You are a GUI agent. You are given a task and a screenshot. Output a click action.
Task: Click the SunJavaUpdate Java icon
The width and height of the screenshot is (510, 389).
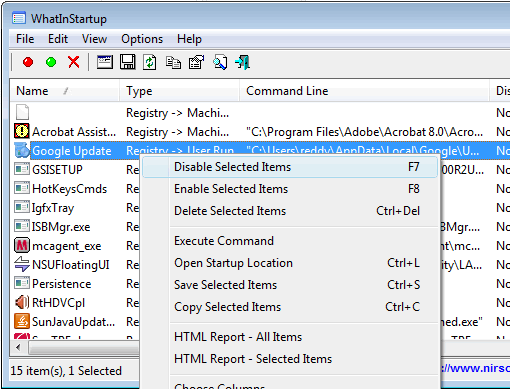tap(22, 321)
